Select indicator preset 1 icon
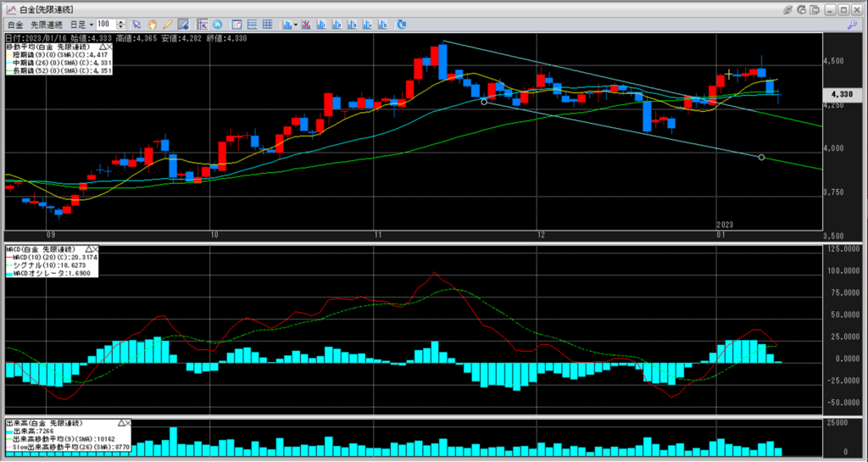Screen dimensions: 868x462 click(x=320, y=25)
